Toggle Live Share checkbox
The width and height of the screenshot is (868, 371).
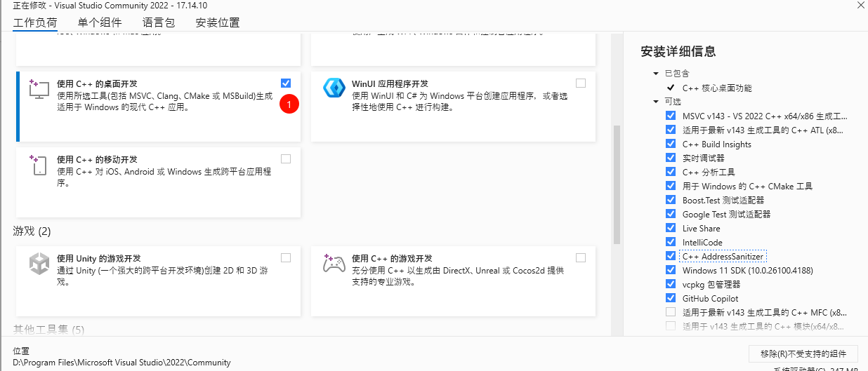[671, 228]
